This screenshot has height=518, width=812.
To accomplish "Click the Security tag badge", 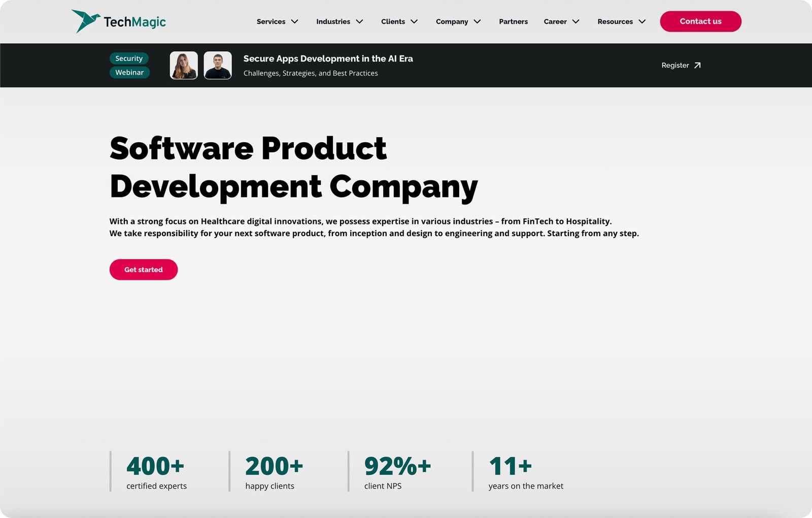I will (129, 58).
